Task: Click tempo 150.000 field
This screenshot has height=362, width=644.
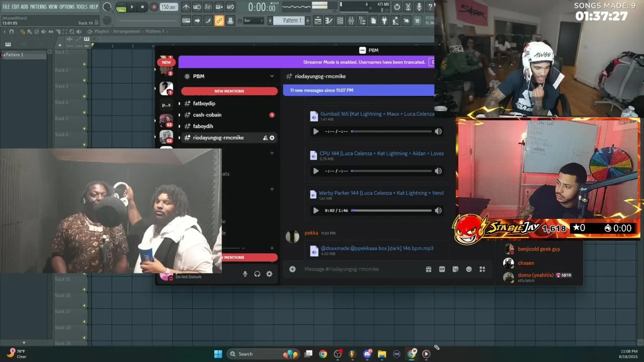Action: [169, 7]
